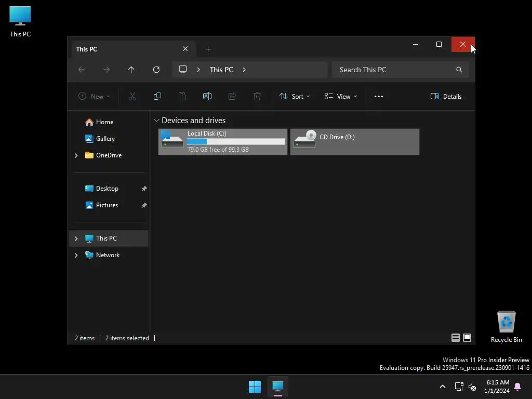Click the Paste clipboard icon
532x399 pixels.
[182, 96]
